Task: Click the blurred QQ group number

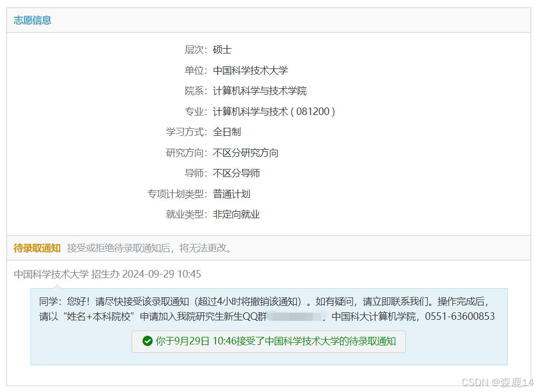Action: (296, 316)
